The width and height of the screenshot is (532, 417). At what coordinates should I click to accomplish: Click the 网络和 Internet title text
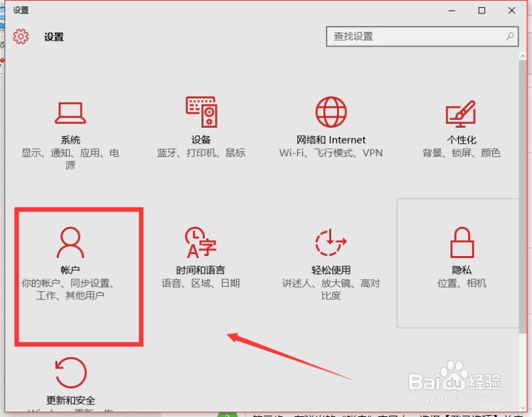331,140
